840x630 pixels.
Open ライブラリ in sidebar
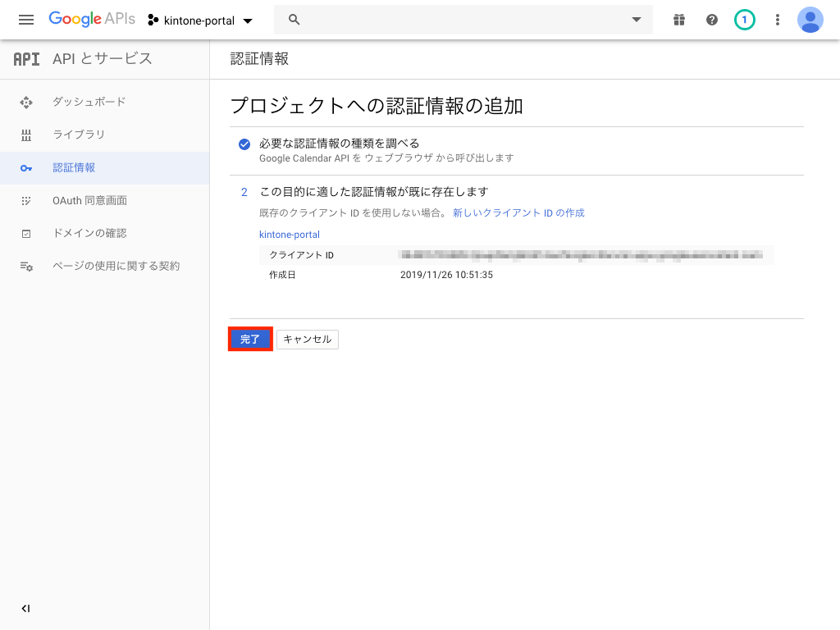79,135
